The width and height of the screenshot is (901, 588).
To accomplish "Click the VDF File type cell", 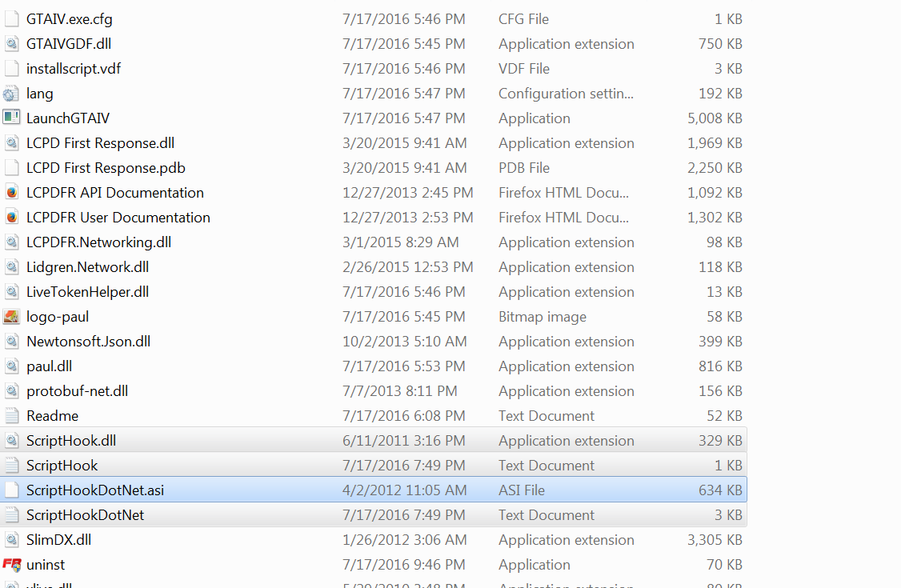I will 524,69.
